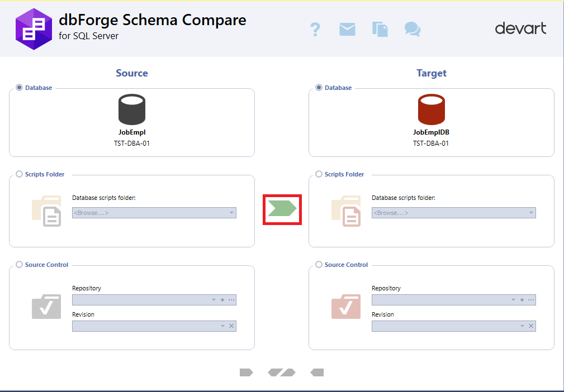
Task: Open the chat feedback icon
Action: (x=412, y=30)
